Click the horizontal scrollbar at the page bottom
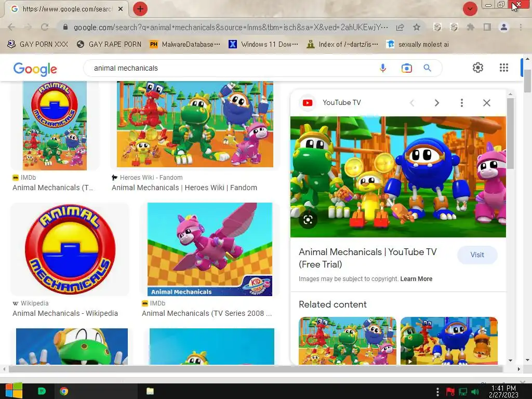Image resolution: width=532 pixels, height=399 pixels. click(x=255, y=369)
